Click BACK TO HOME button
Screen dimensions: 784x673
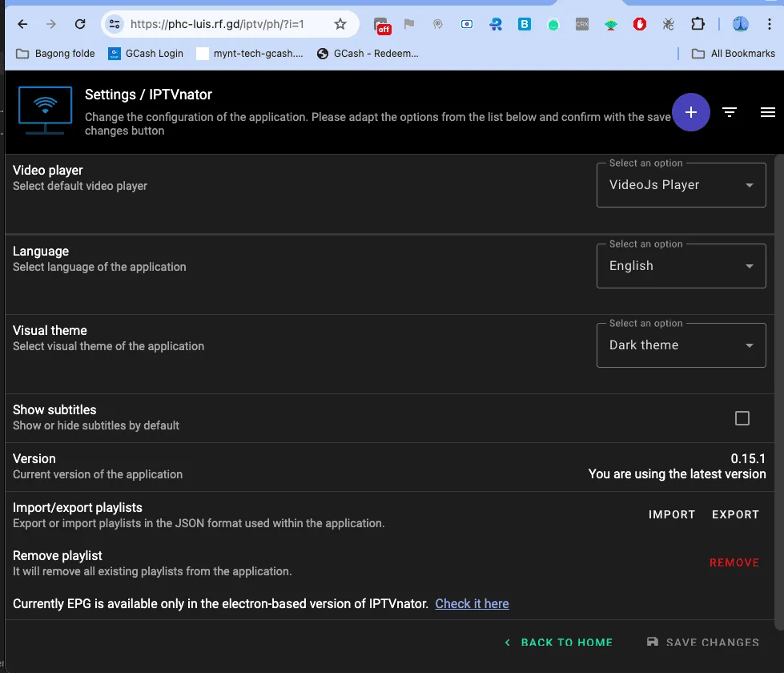(558, 643)
